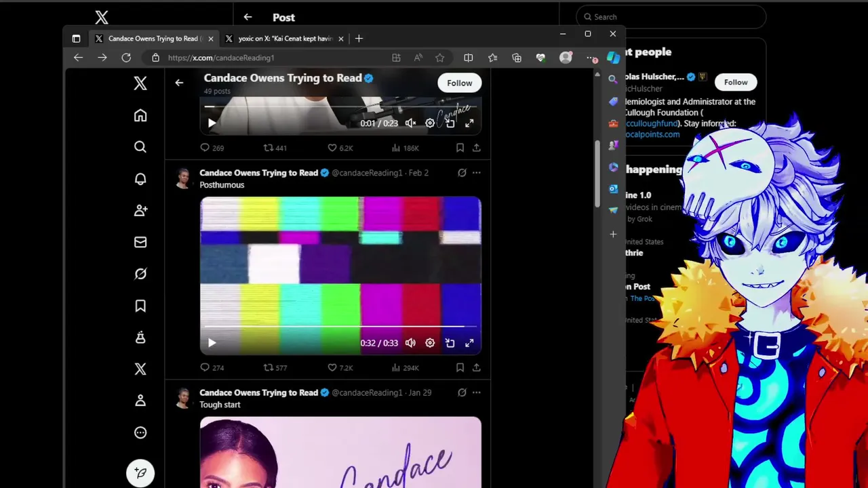Toggle fullscreen on the 0:23 video
The image size is (868, 488).
click(469, 123)
